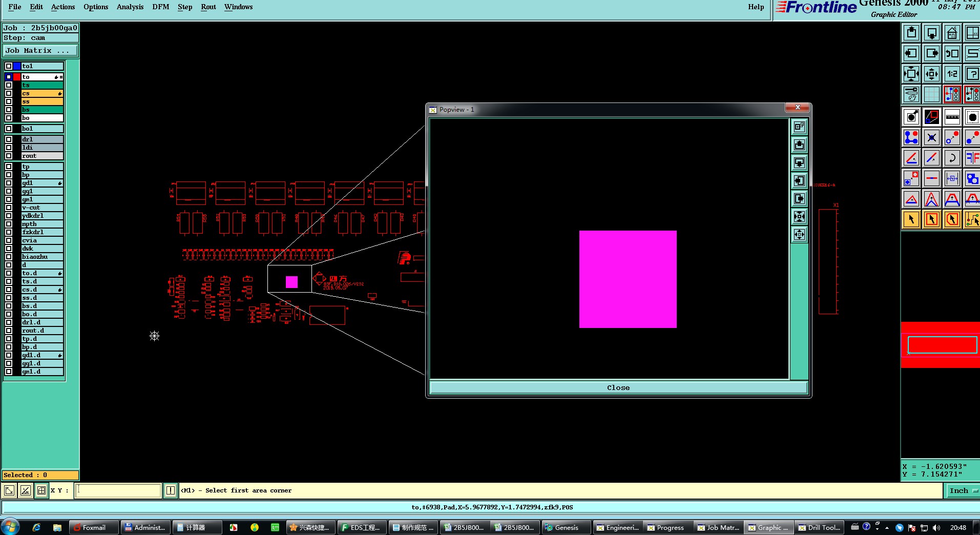Click the blue connected-points move icon
This screenshot has height=535, width=980.
[911, 137]
